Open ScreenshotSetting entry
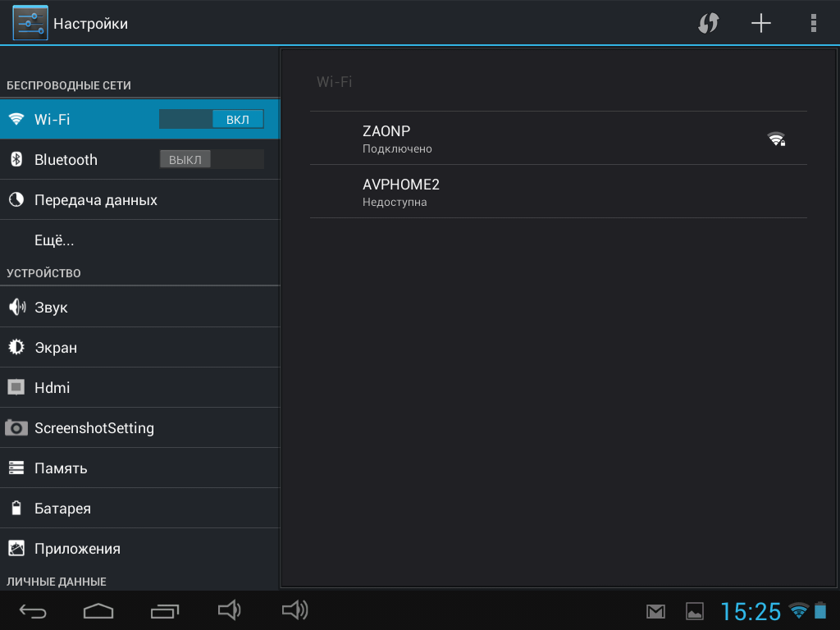Screen dimensions: 840x630 139,427
